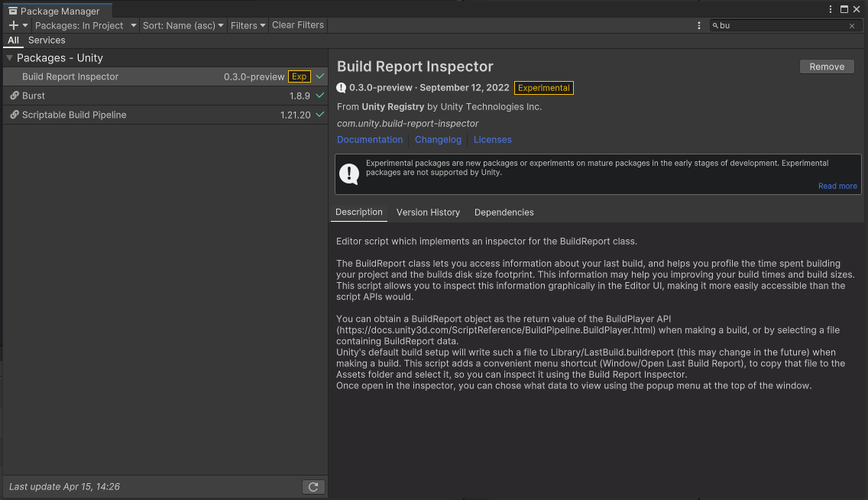The width and height of the screenshot is (868, 500).
Task: Switch to the Services tab
Action: (x=47, y=41)
